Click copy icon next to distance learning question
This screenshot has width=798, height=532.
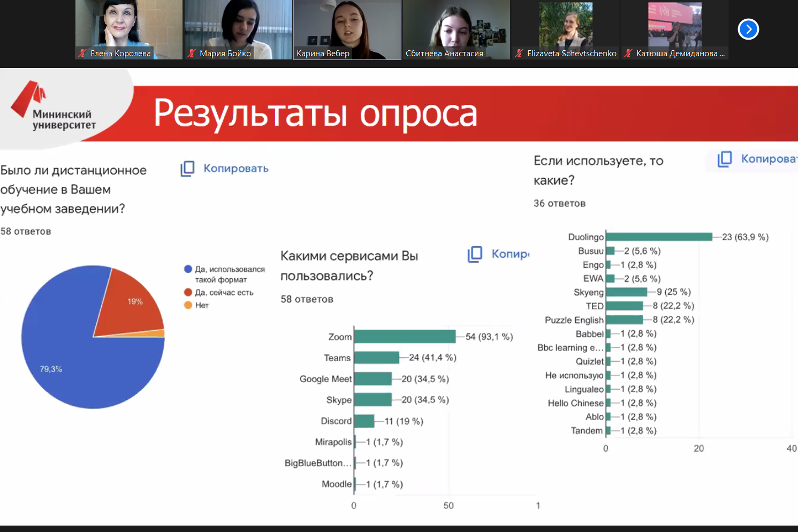click(187, 169)
